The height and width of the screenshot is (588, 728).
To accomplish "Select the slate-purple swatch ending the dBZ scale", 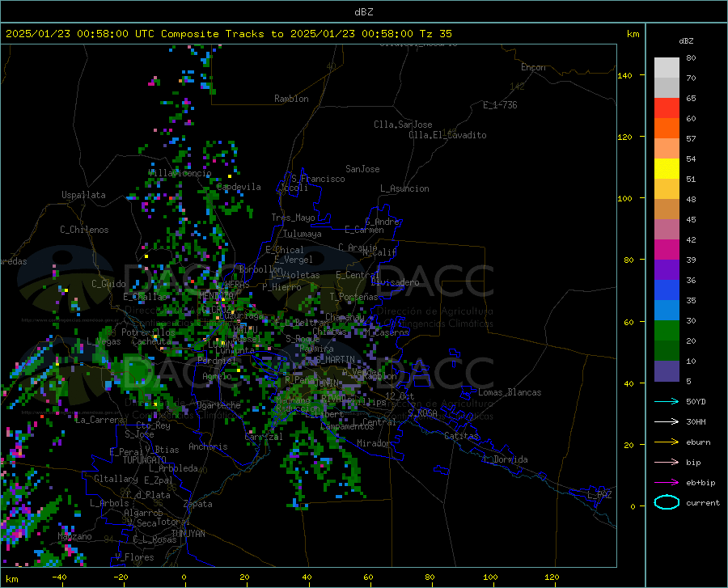I will coord(667,371).
